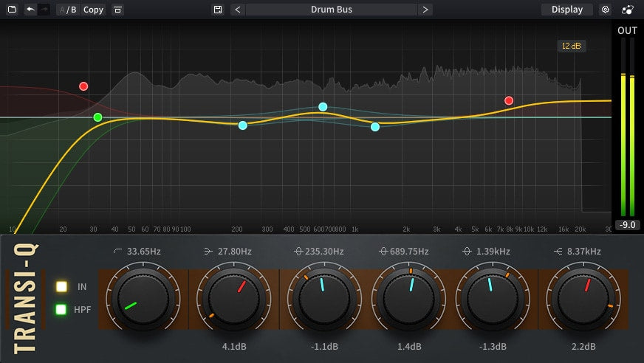Click the 2.2dB high-shelf knob
The height and width of the screenshot is (363, 644).
pos(583,299)
